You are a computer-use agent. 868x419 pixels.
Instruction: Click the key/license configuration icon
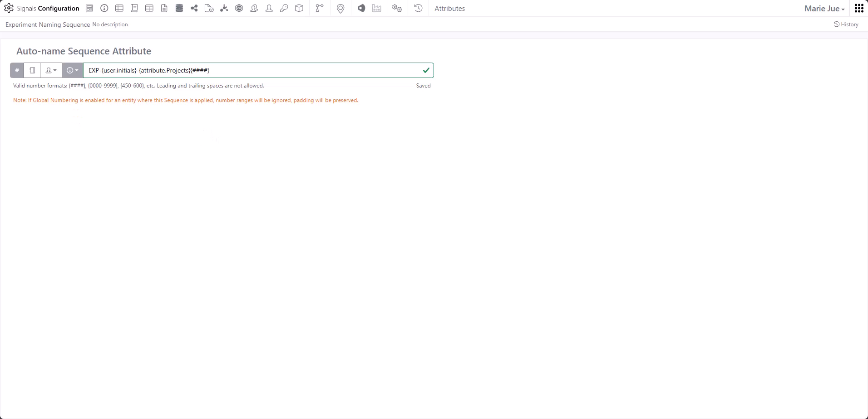(x=284, y=8)
